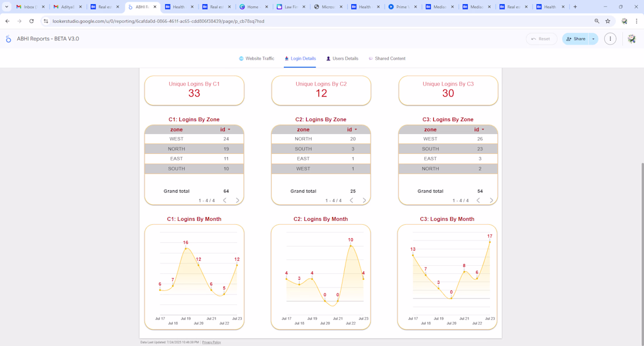The image size is (644, 346).
Task: Click the Reset button
Action: [542, 39]
